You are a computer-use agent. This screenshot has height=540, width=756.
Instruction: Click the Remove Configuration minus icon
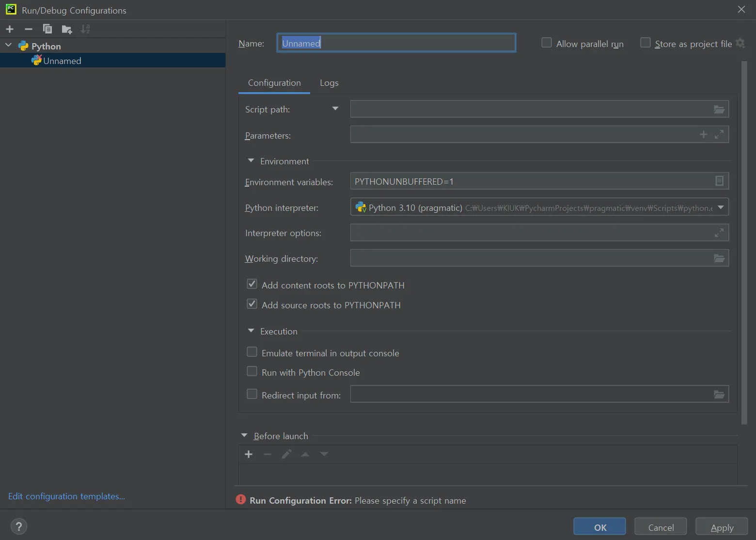pos(29,29)
